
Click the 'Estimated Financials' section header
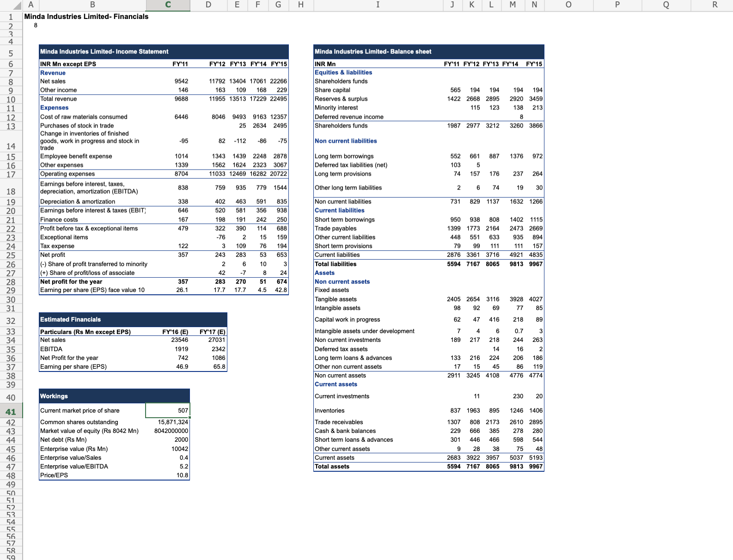point(133,319)
